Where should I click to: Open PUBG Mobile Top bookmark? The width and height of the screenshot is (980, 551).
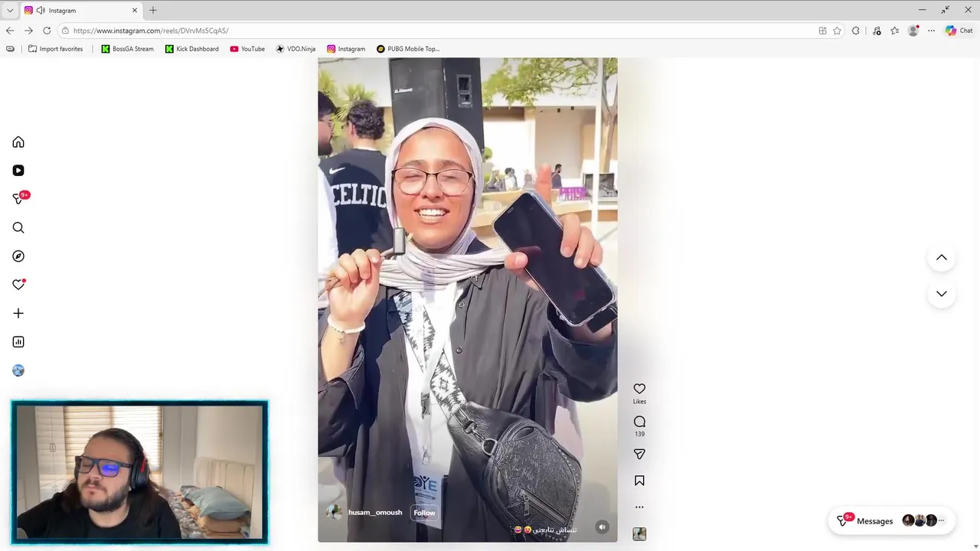pyautogui.click(x=408, y=49)
